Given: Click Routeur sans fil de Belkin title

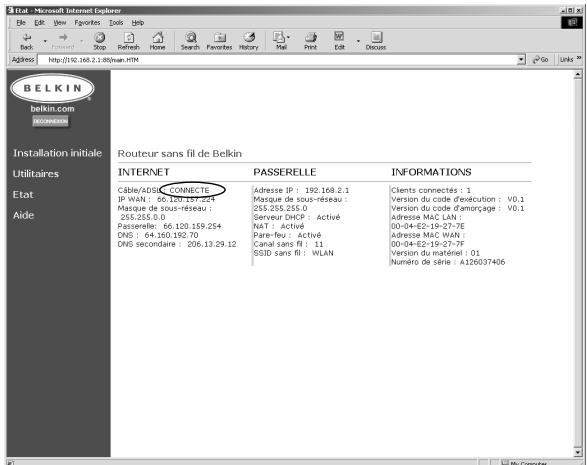Looking at the screenshot, I should (180, 154).
